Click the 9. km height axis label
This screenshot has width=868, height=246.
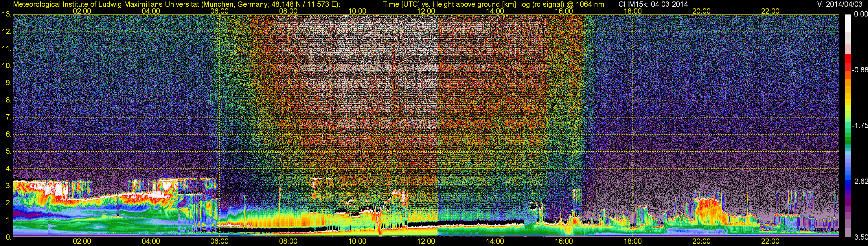(9, 83)
